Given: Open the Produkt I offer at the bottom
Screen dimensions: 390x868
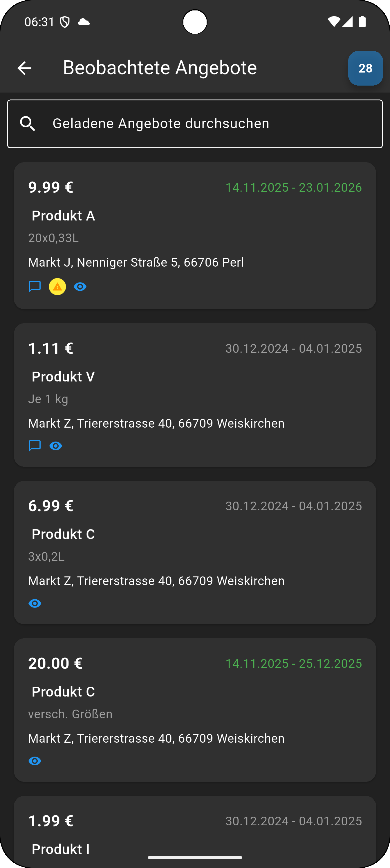Looking at the screenshot, I should (61, 849).
